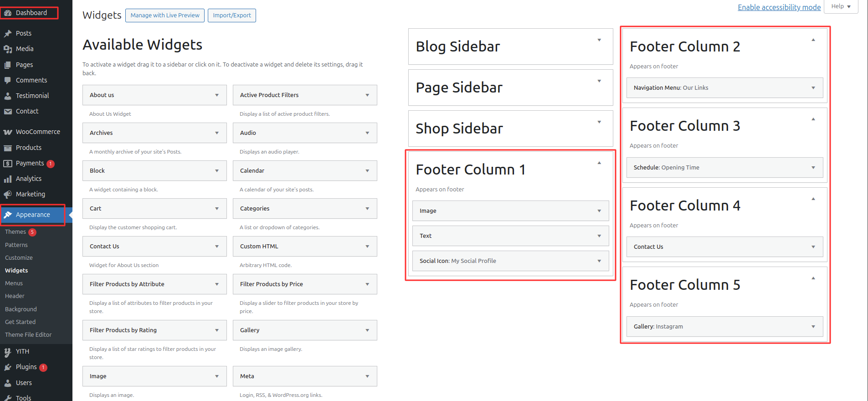Open the Theme File Editor
The height and width of the screenshot is (401, 868).
[x=28, y=334]
